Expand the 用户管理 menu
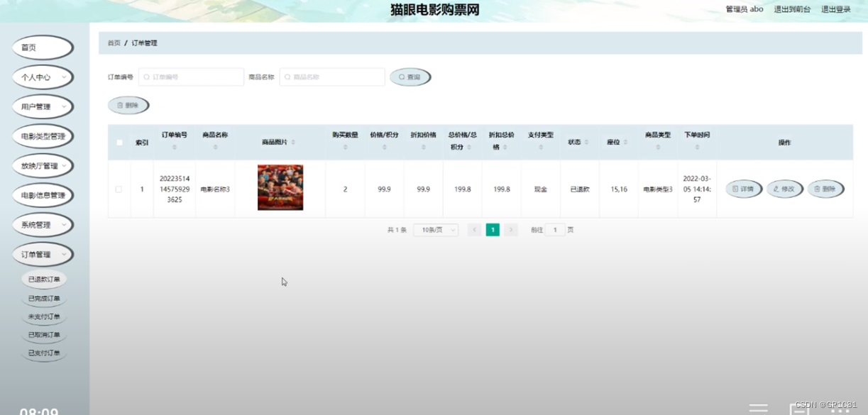The width and height of the screenshot is (868, 415). tap(43, 107)
